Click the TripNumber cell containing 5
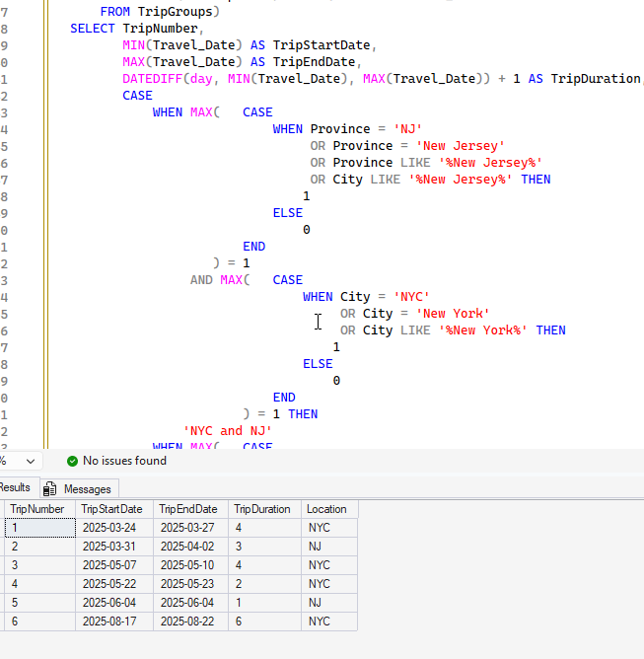 38,604
